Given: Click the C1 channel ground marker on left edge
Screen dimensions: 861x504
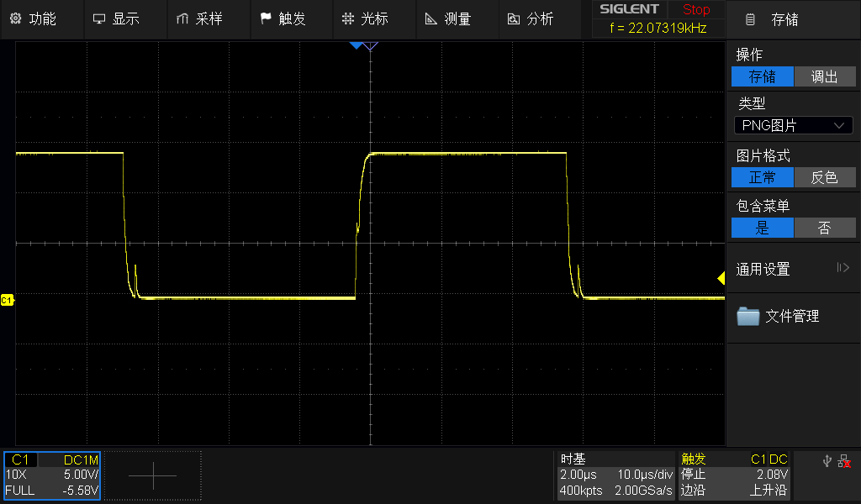Looking at the screenshot, I should click(7, 300).
